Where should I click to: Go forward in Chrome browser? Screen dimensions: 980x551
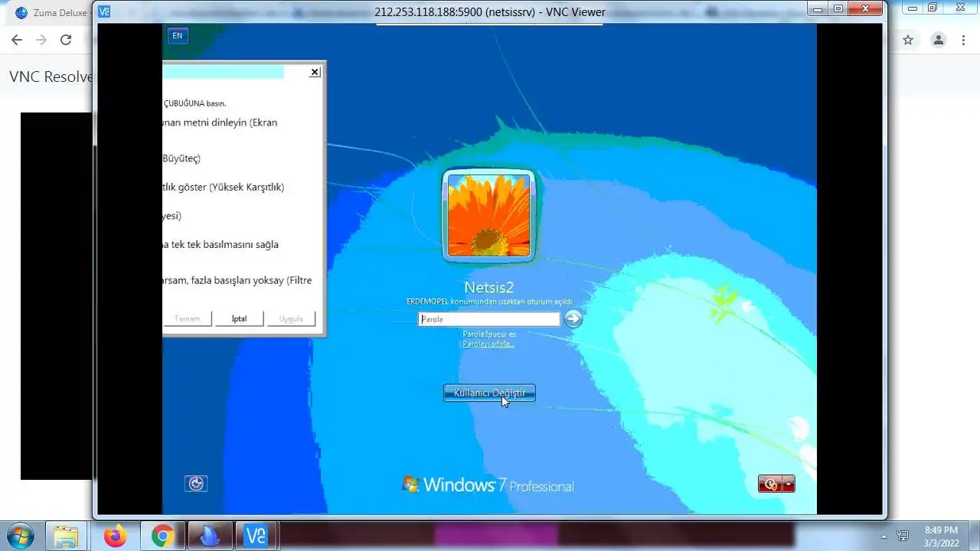pyautogui.click(x=41, y=40)
